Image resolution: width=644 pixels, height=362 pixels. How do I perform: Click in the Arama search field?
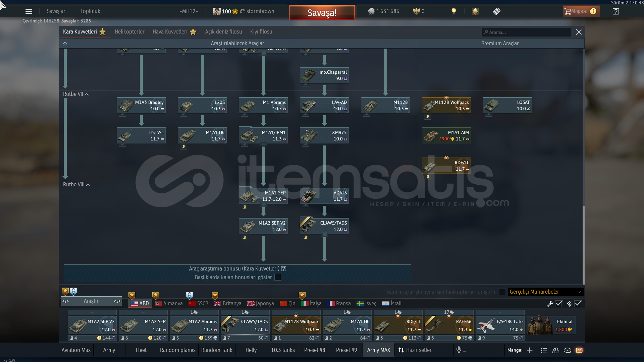(x=527, y=32)
